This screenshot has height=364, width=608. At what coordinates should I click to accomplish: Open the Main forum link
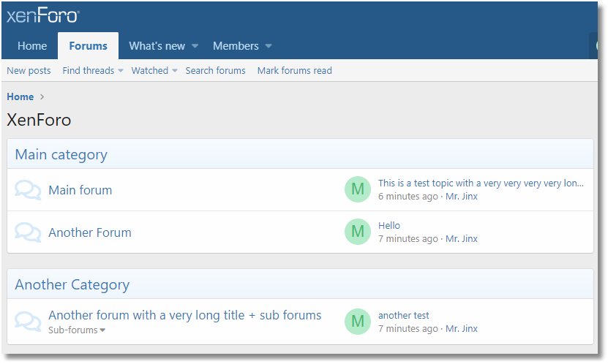[80, 190]
